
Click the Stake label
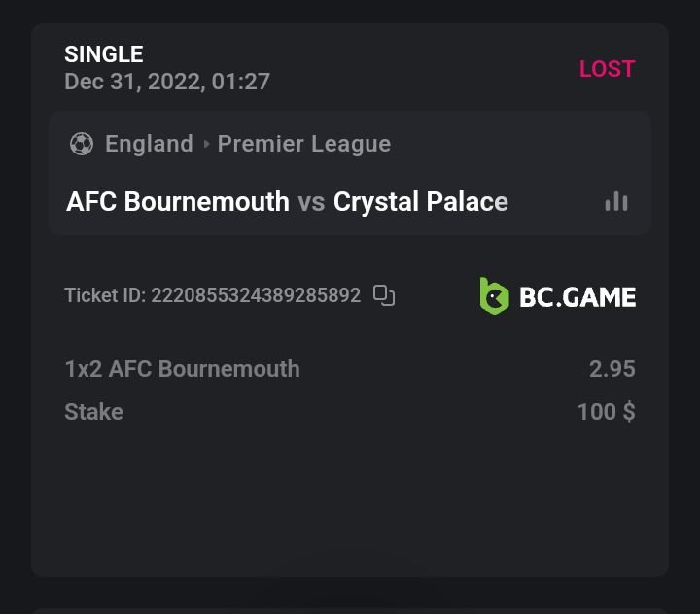[x=93, y=412]
